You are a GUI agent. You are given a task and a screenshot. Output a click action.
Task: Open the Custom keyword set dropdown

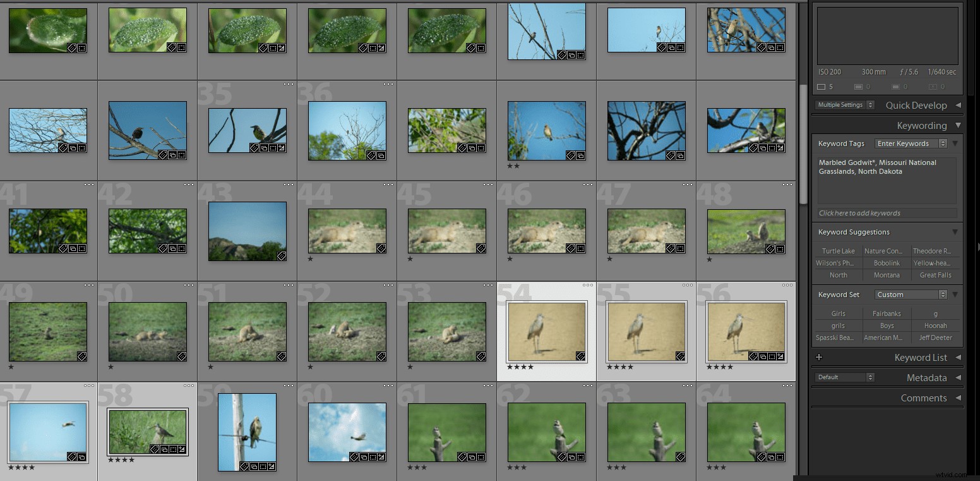909,294
